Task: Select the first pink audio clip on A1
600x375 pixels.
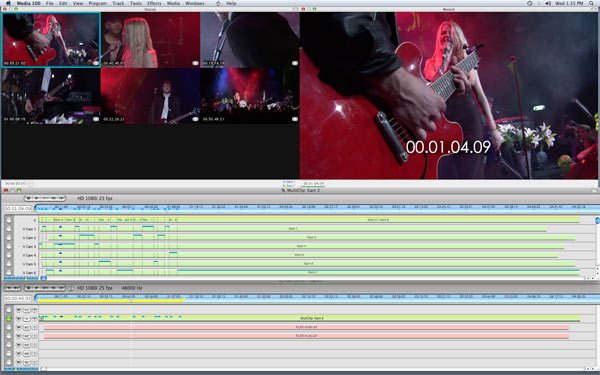Action: 306,327
